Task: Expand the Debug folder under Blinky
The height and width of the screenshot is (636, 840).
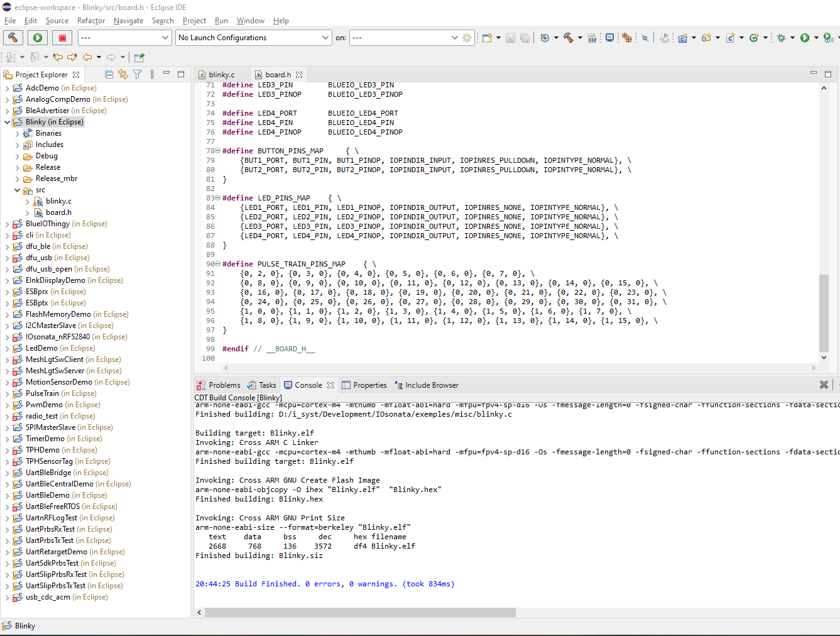Action: pos(17,156)
